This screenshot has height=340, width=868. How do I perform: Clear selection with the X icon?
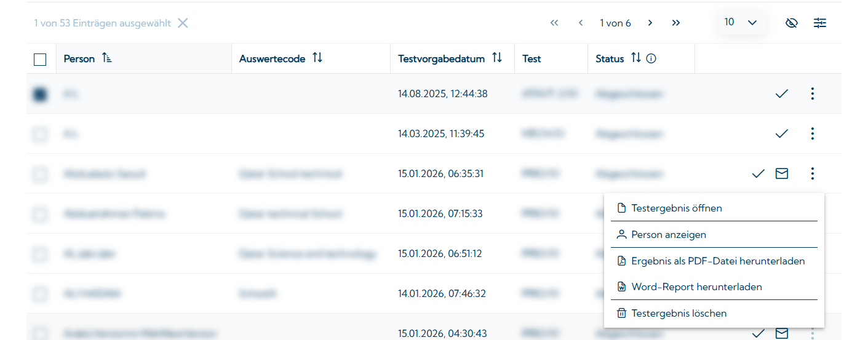tap(183, 23)
